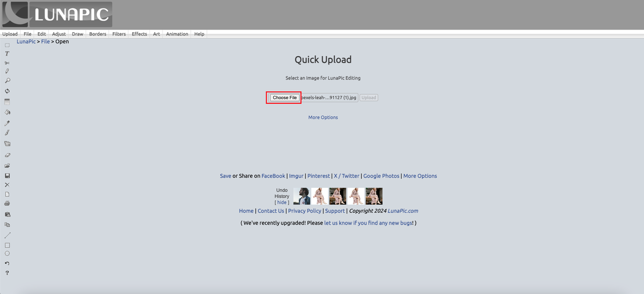
Task: Select the scissors cutout tool
Action: (7, 63)
